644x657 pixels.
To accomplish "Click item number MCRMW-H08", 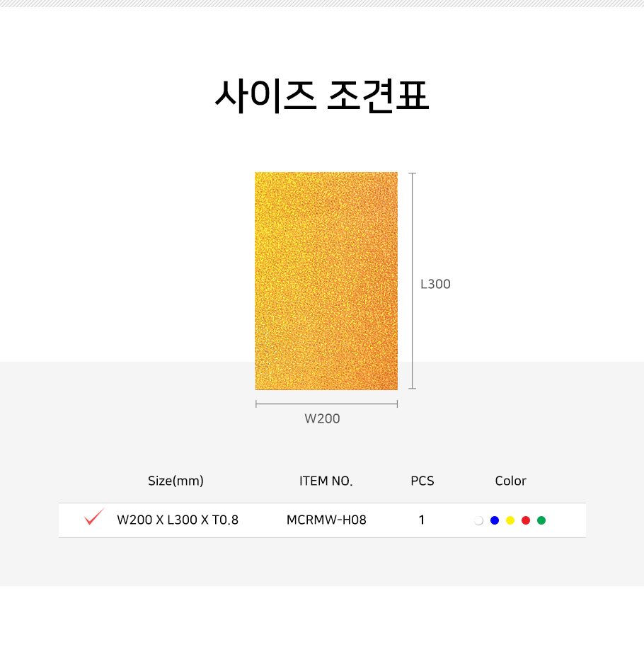I will [326, 520].
